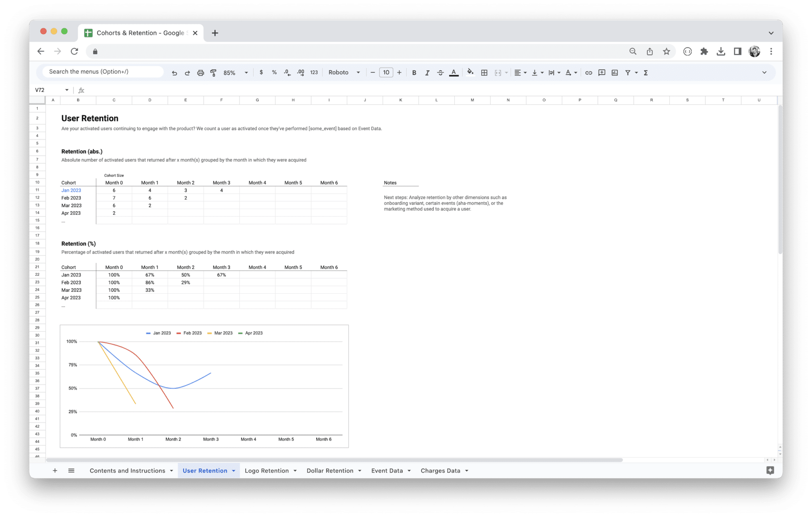Switch to the Logo Retention sheet tab
812x517 pixels.
(x=266, y=470)
